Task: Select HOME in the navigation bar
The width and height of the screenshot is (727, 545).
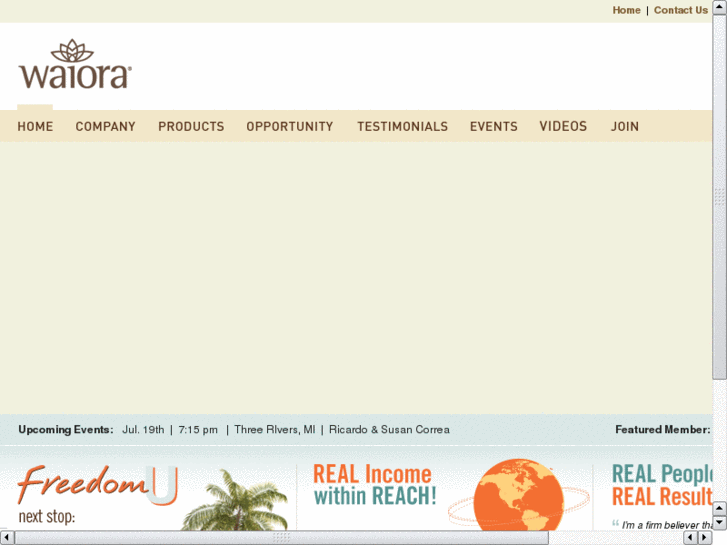Action: pos(35,126)
